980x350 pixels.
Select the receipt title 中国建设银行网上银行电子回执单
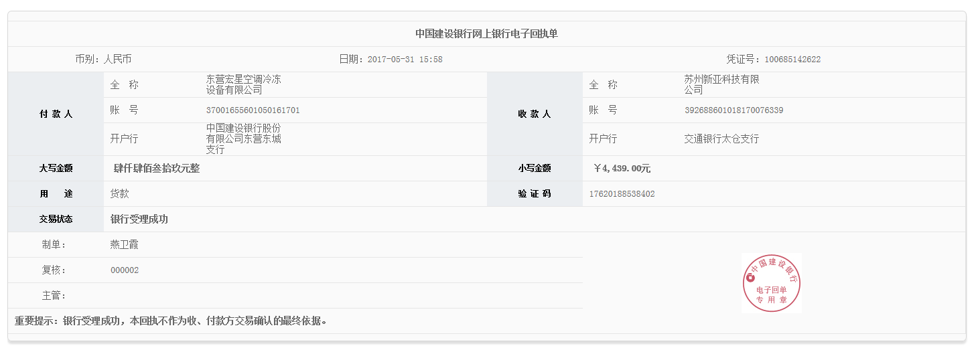coord(486,34)
